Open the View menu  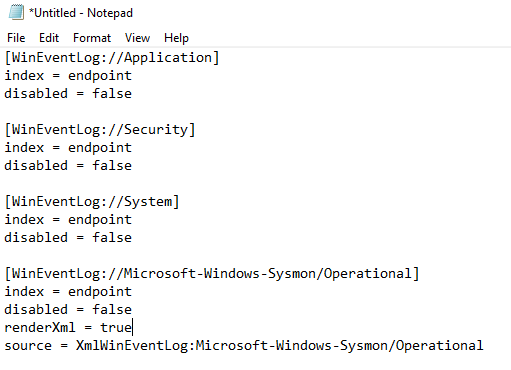(x=137, y=38)
